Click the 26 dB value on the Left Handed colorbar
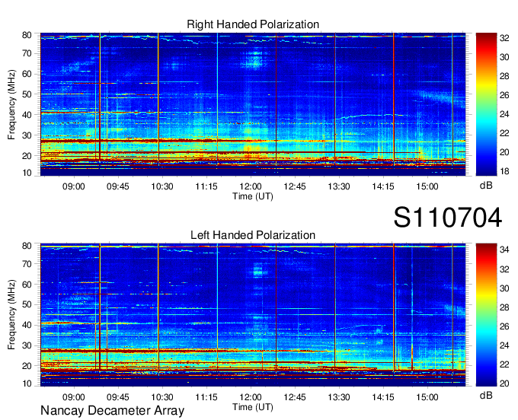 504,326
